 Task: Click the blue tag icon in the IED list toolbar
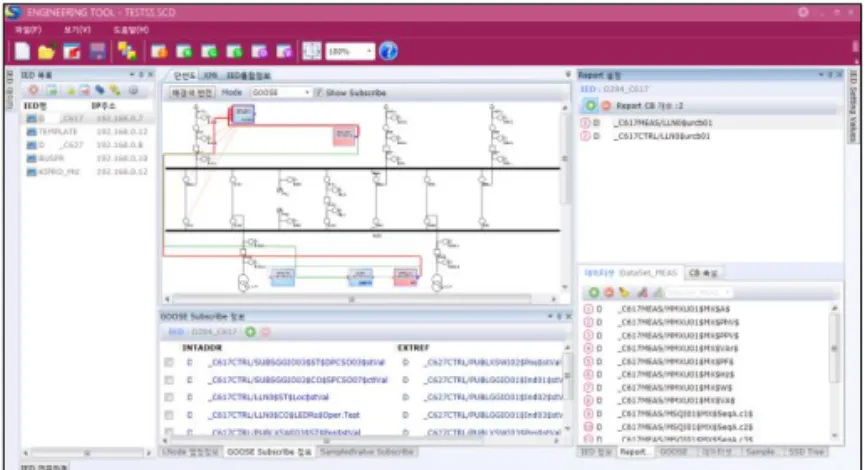tap(100, 90)
